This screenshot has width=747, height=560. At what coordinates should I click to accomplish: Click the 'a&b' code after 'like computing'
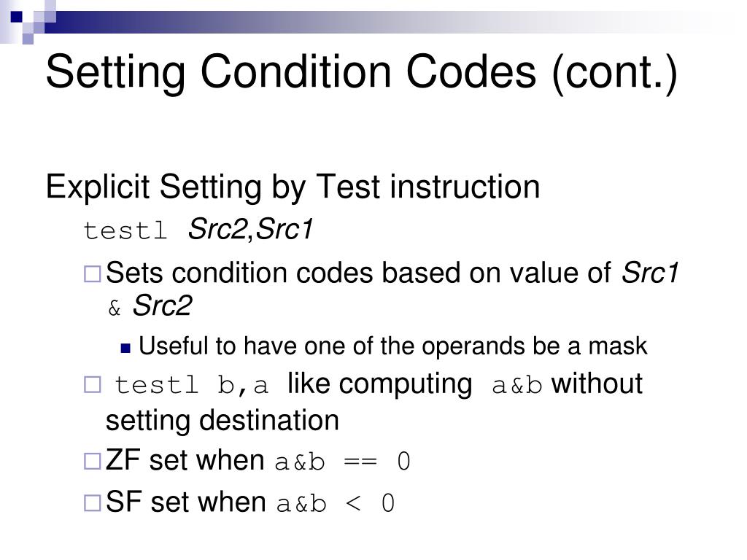pyautogui.click(x=517, y=386)
